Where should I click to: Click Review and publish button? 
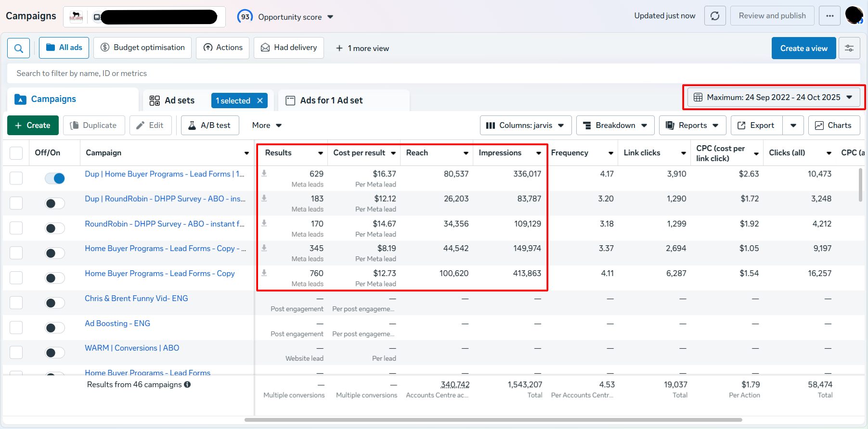click(772, 16)
